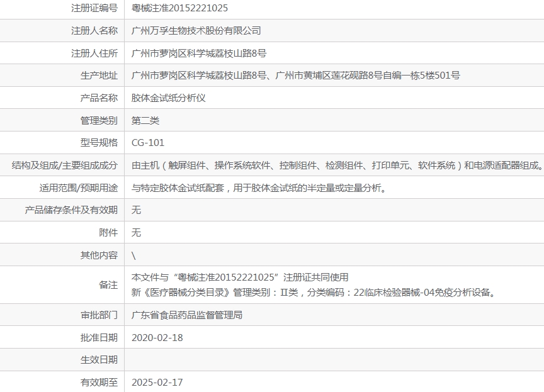544x392 pixels.
Task: Click the 注册人住所 label
Action: (94, 53)
